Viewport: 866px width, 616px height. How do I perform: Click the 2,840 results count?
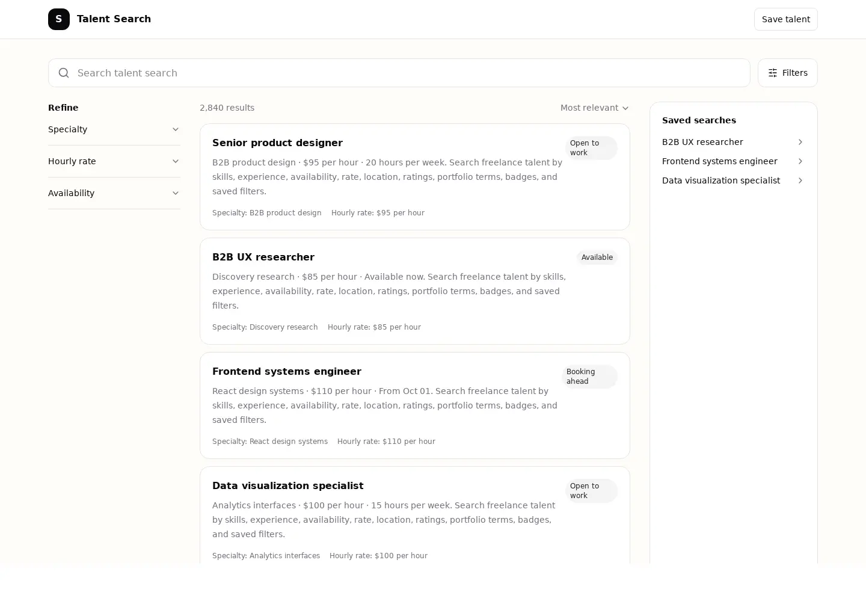click(227, 108)
